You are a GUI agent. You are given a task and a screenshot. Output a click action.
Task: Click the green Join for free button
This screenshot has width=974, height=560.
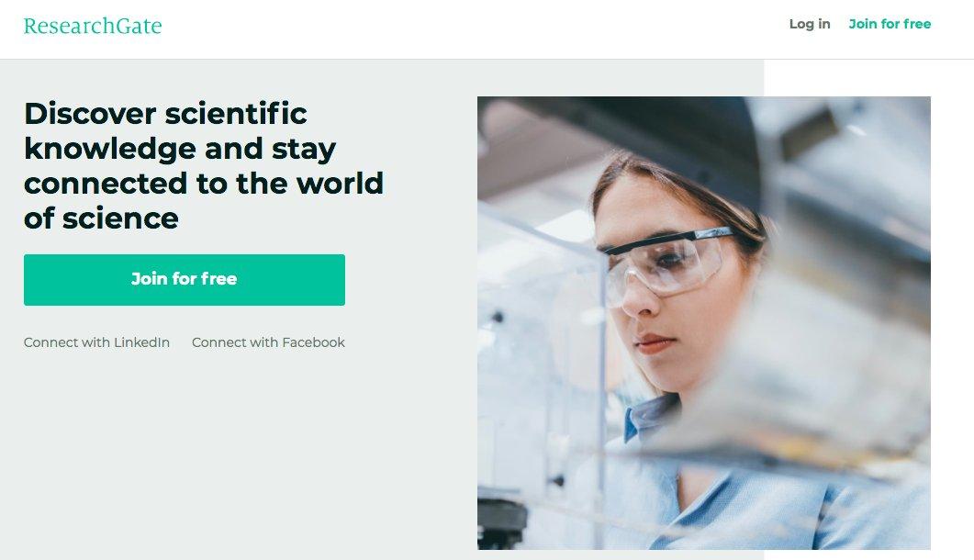pyautogui.click(x=185, y=280)
